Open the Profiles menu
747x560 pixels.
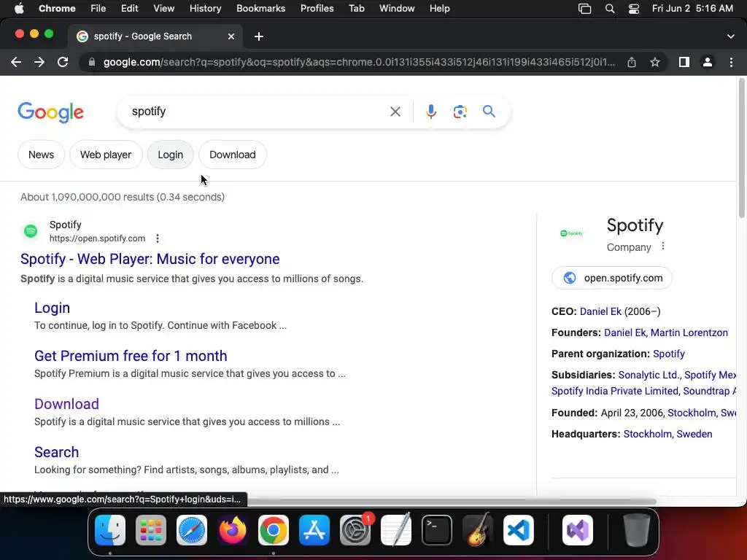click(x=317, y=9)
